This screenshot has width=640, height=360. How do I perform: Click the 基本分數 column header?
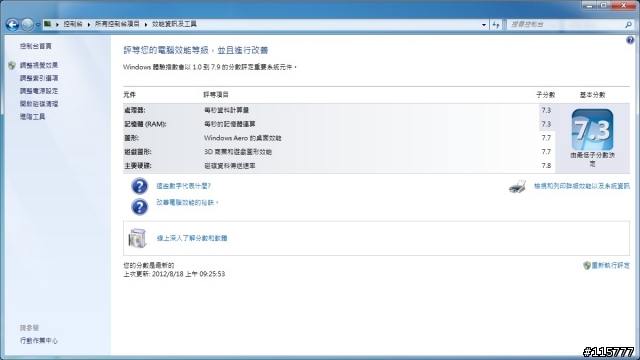tap(592, 95)
